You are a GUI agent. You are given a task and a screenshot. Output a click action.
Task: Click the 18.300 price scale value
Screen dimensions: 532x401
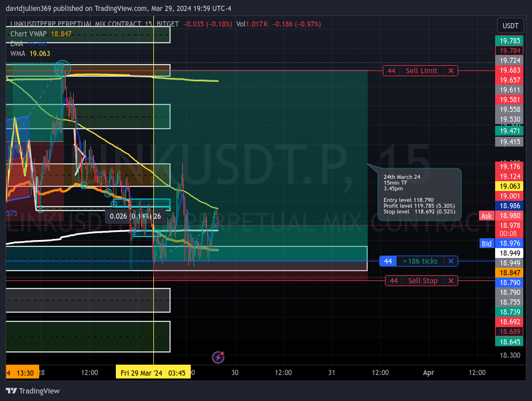pyautogui.click(x=510, y=355)
